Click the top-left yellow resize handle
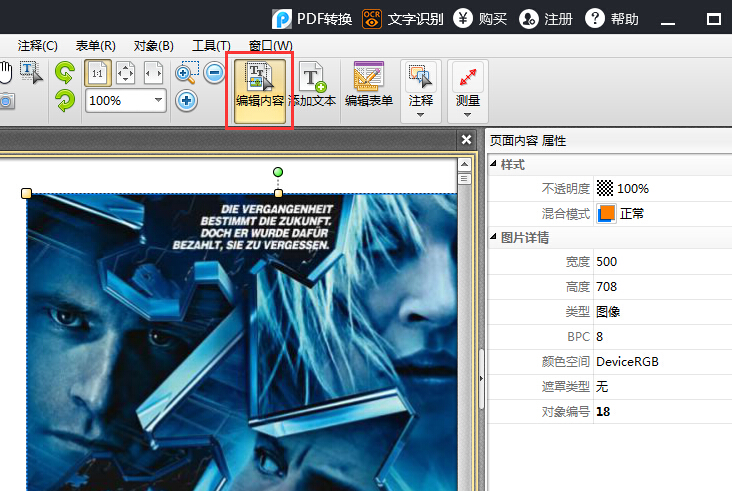The height and width of the screenshot is (491, 732). pos(27,193)
